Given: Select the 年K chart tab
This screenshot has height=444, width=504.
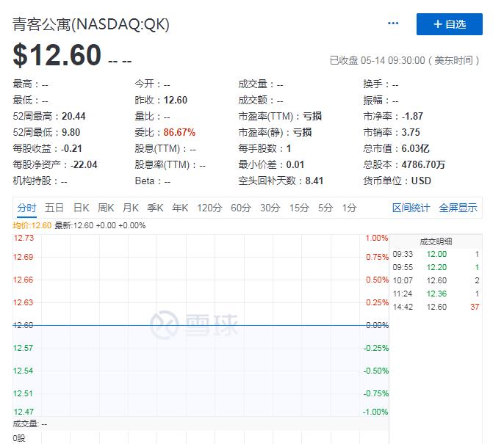Looking at the screenshot, I should [180, 208].
